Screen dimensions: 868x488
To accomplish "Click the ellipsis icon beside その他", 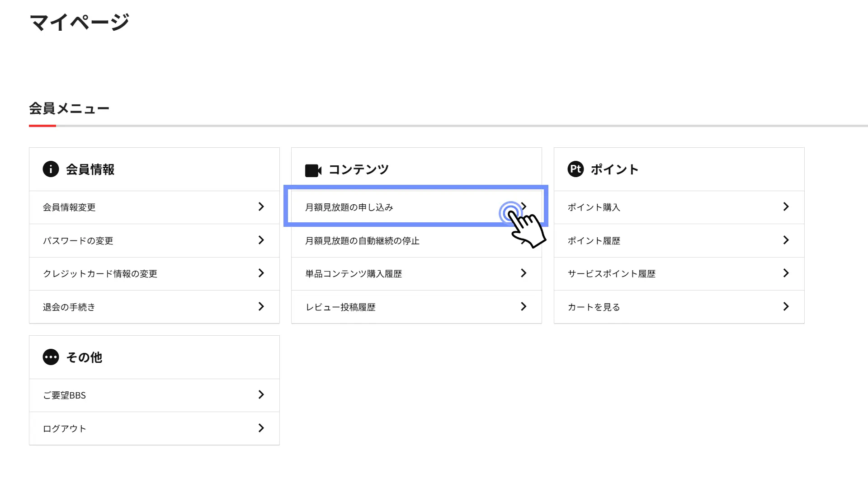I will [51, 357].
